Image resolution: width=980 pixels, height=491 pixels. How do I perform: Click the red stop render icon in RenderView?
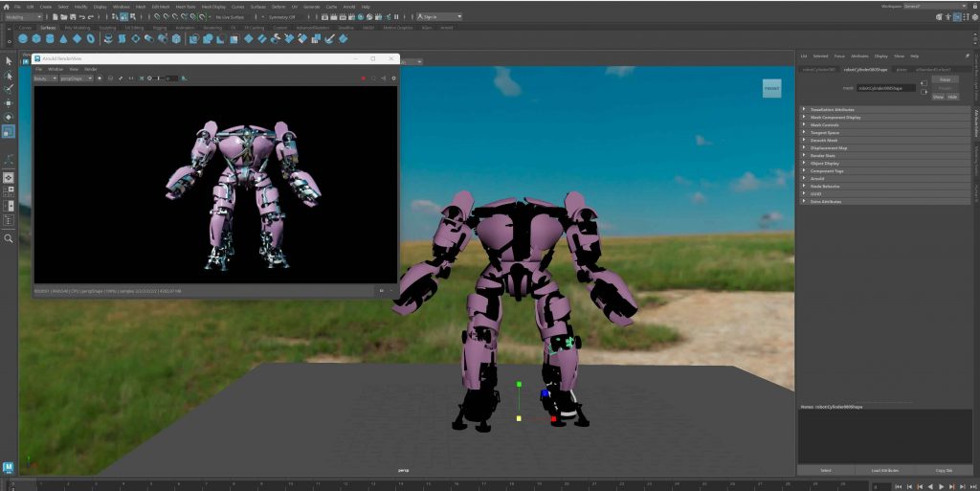364,78
